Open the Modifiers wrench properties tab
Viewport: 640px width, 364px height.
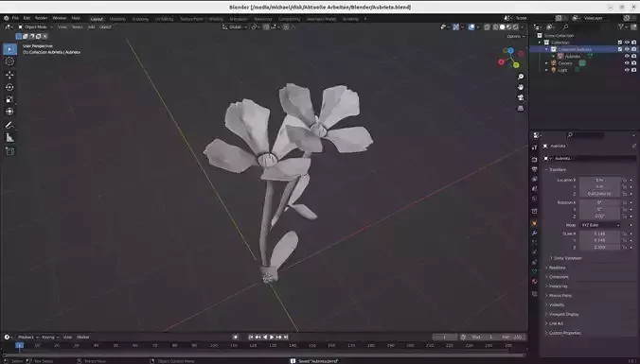(535, 234)
